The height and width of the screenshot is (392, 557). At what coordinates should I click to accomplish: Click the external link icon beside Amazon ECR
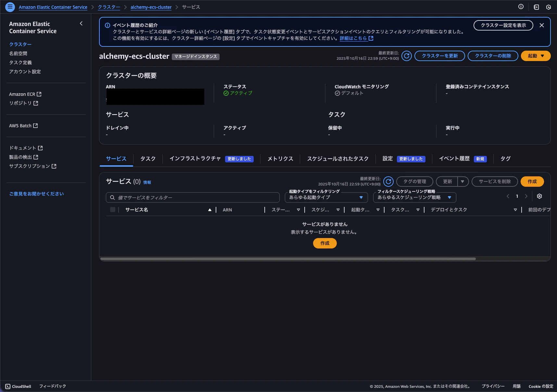[39, 94]
